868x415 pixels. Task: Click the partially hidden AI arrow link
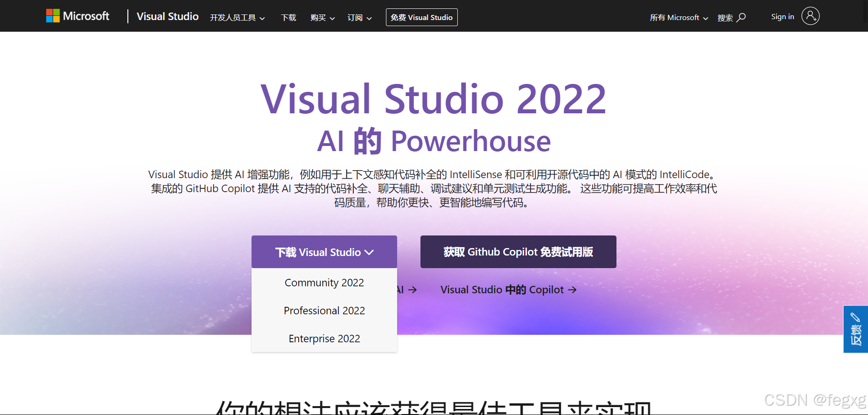point(407,290)
